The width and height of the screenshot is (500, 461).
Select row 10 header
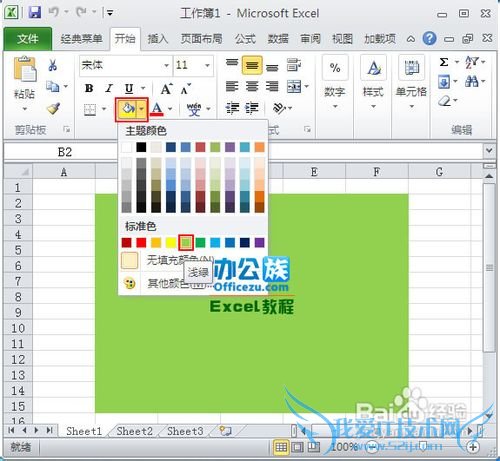coord(18,328)
